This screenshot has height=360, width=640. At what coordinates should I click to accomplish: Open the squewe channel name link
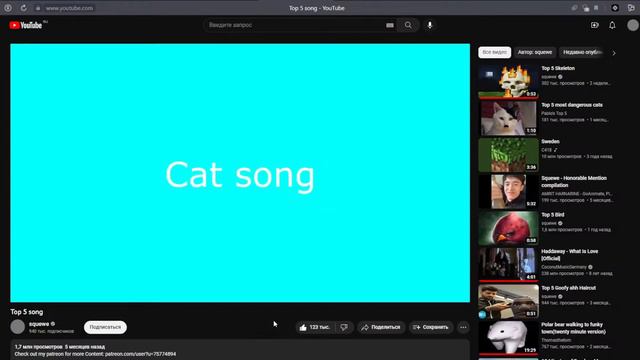coord(39,324)
